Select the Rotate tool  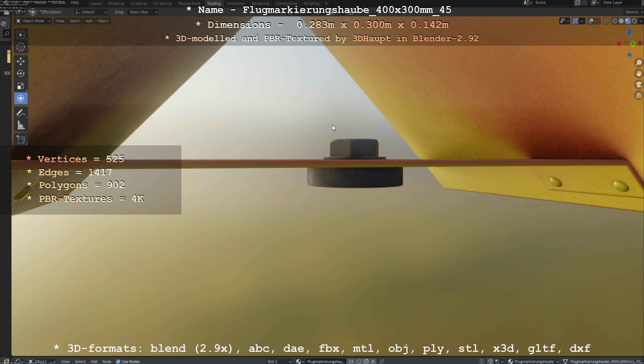point(21,73)
